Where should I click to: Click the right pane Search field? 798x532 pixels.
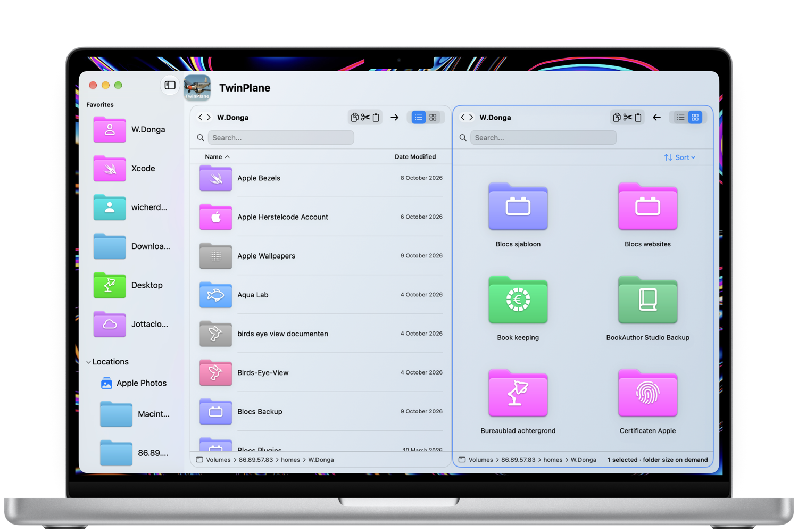click(x=543, y=138)
